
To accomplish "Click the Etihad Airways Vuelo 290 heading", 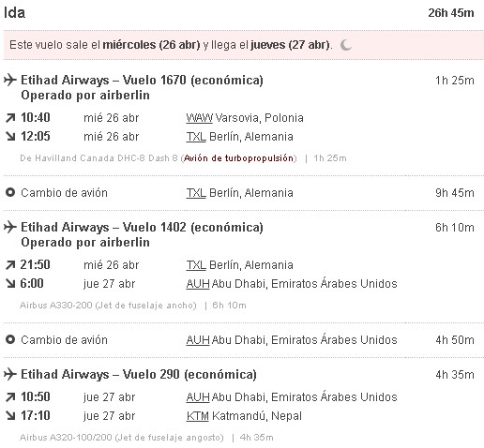I will 139,374.
